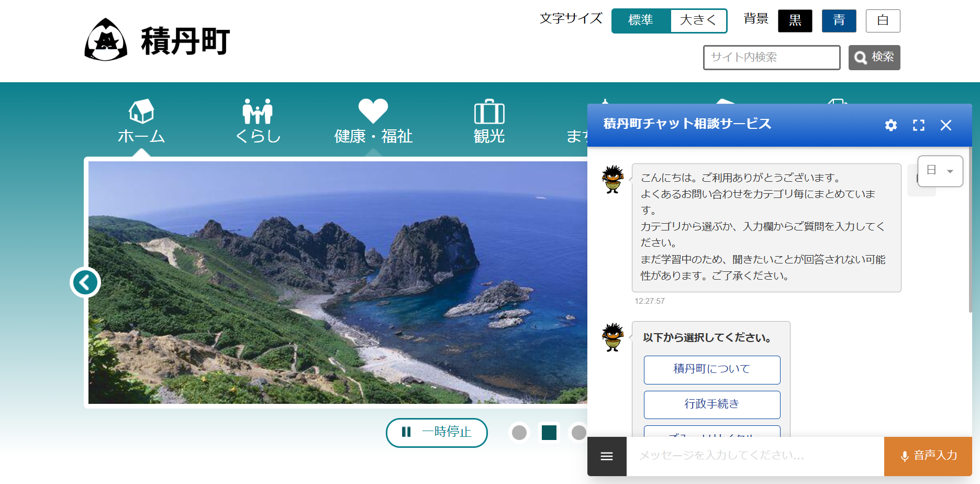Start 音声入力 voice input with microphone icon

905,456
